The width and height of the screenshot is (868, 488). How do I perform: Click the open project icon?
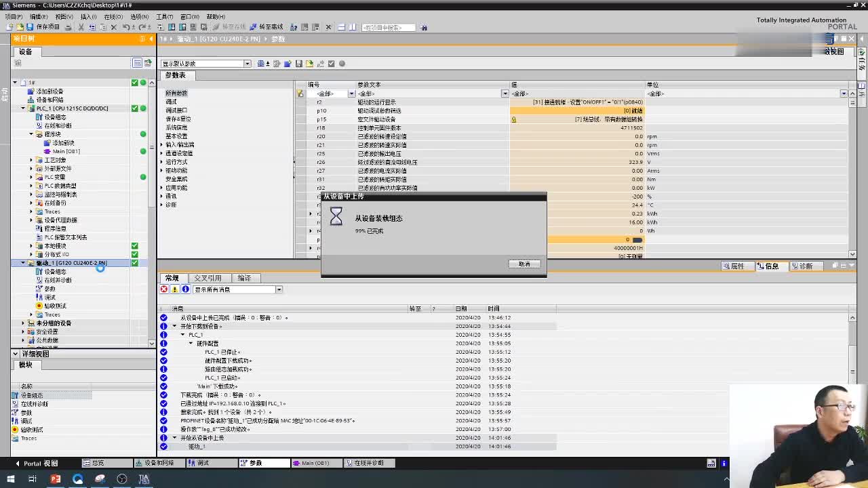click(20, 27)
